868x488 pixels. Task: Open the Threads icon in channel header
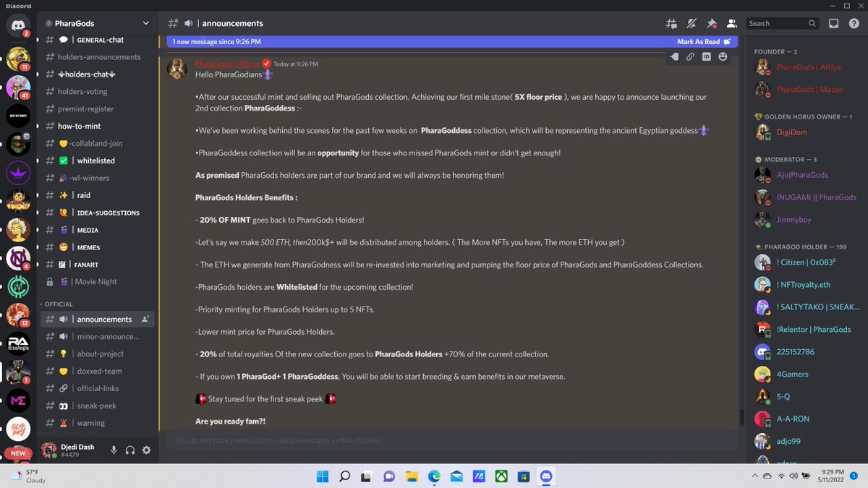[x=672, y=23]
